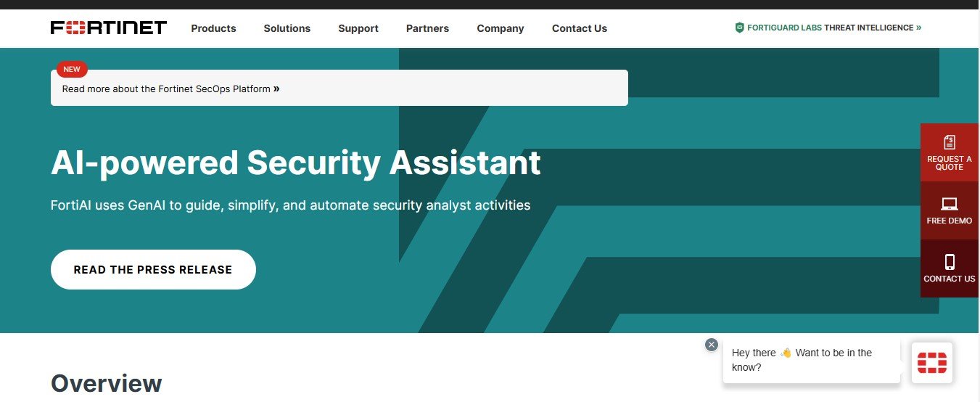Open the Solutions menu
This screenshot has width=980, height=402.
287,28
